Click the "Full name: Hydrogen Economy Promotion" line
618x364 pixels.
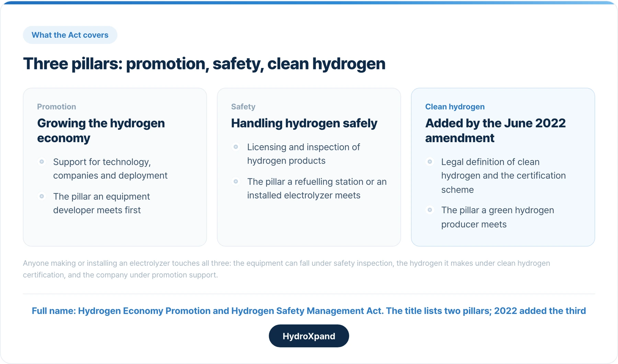[x=309, y=311]
